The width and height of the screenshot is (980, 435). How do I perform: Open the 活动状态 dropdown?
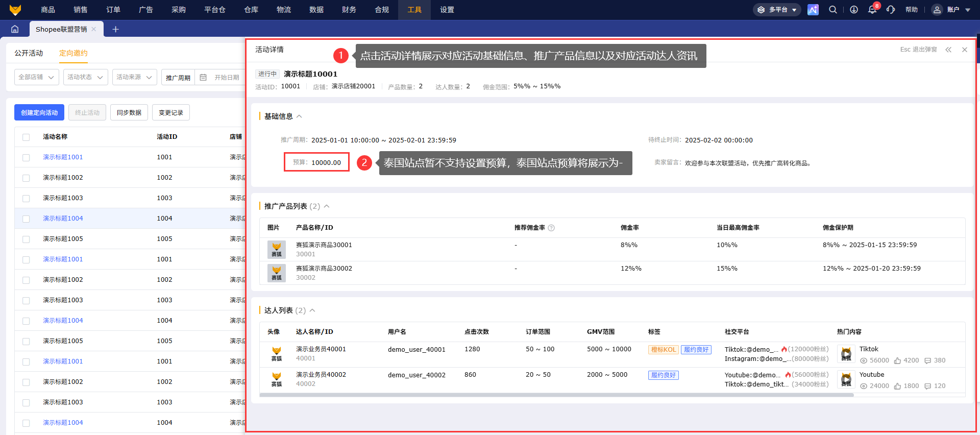tap(86, 77)
